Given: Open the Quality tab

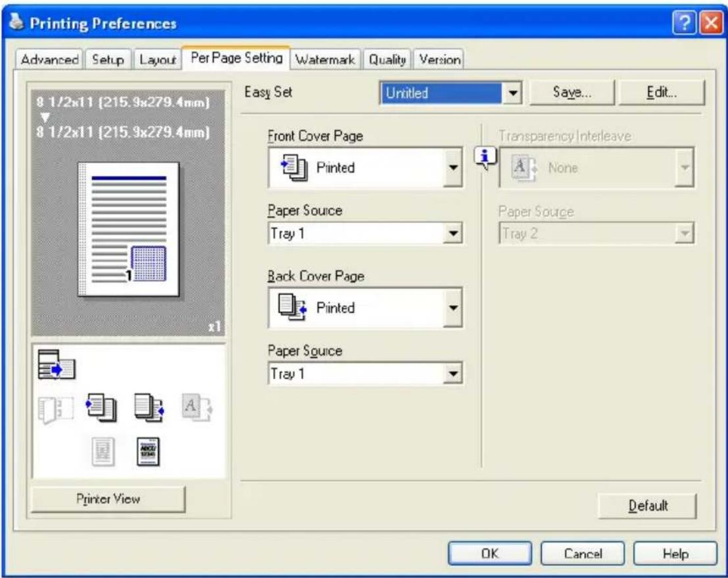Looking at the screenshot, I should tap(387, 59).
